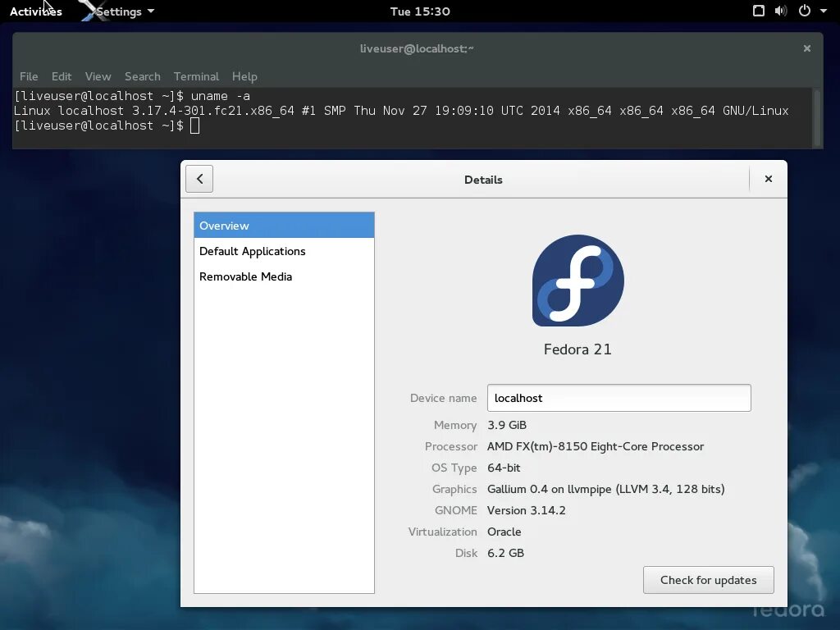Select Overview in the sidebar
This screenshot has width=840, height=630.
point(284,226)
